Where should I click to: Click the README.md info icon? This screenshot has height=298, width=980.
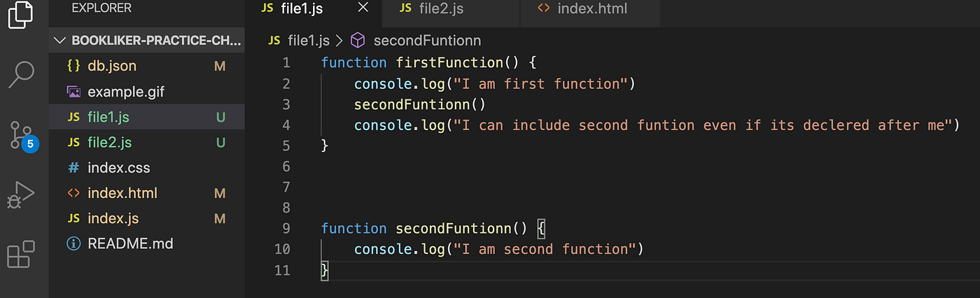click(x=73, y=244)
